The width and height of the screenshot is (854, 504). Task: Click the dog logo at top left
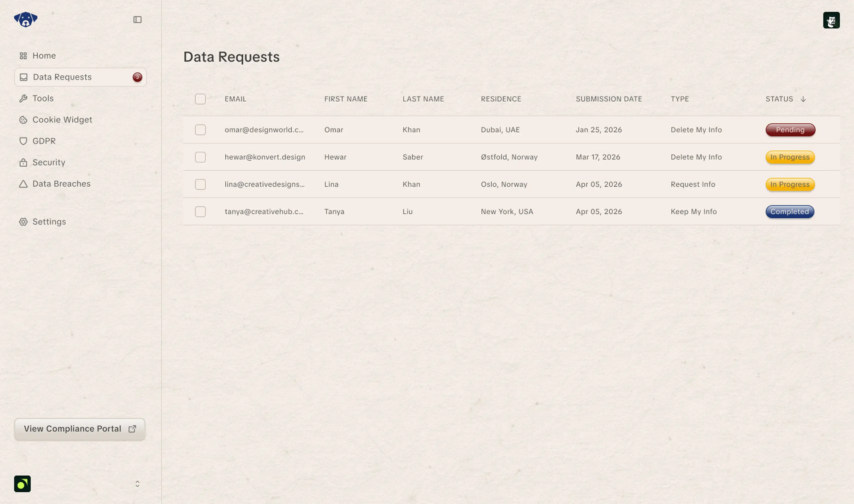25,19
